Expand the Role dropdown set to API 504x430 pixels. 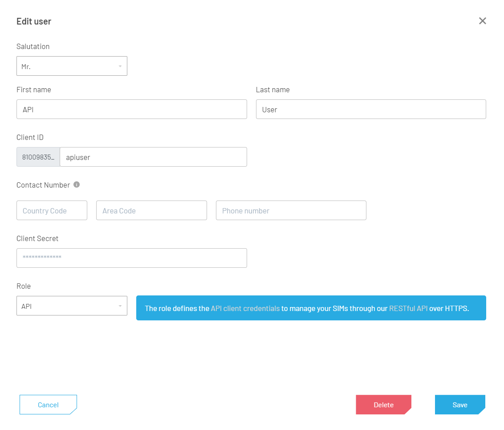click(72, 306)
